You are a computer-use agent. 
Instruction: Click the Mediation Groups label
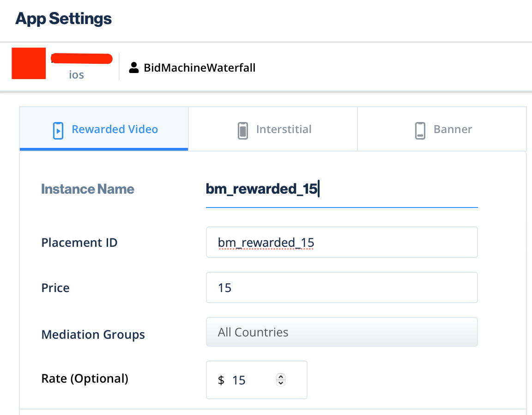pyautogui.click(x=93, y=335)
